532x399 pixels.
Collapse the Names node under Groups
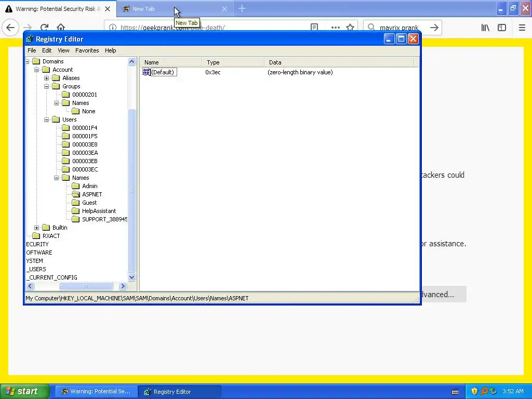coord(56,103)
